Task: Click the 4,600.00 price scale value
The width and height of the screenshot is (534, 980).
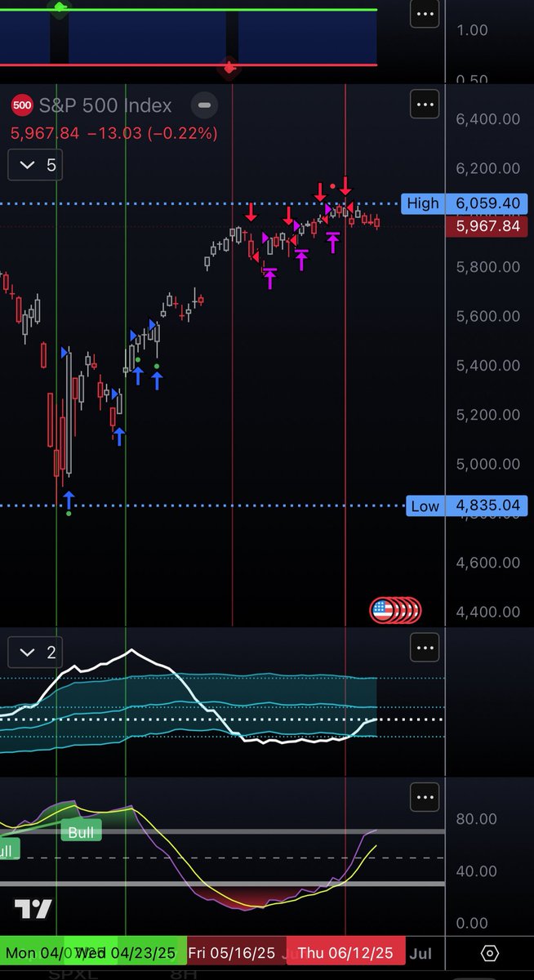Action: coord(488,562)
